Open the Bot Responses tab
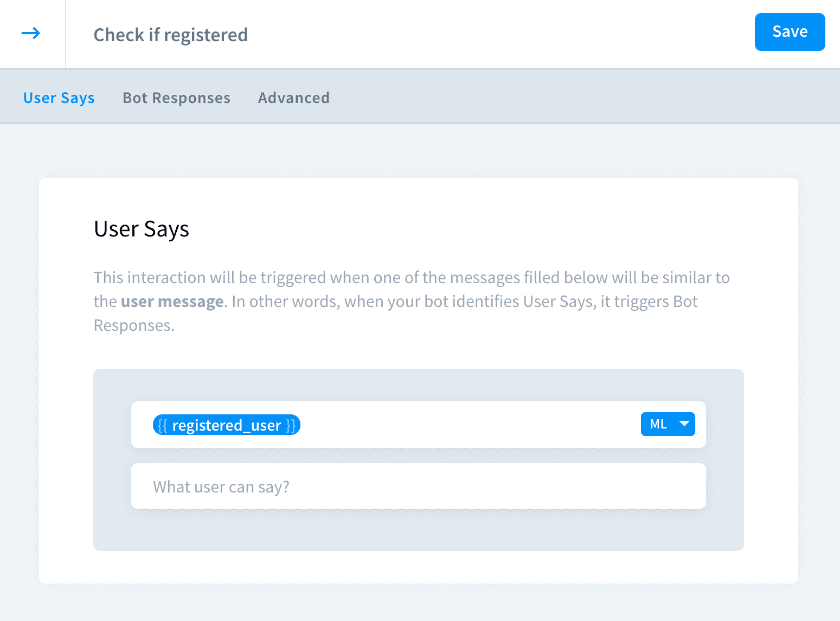The height and width of the screenshot is (621, 840). coord(176,98)
